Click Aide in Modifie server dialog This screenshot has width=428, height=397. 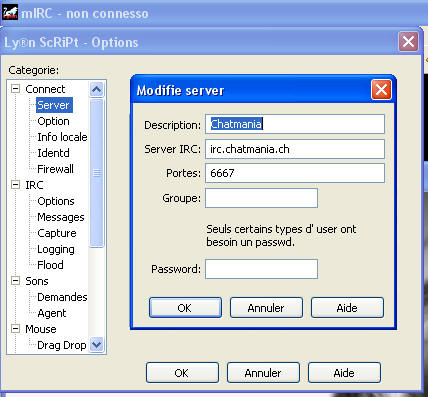point(347,308)
